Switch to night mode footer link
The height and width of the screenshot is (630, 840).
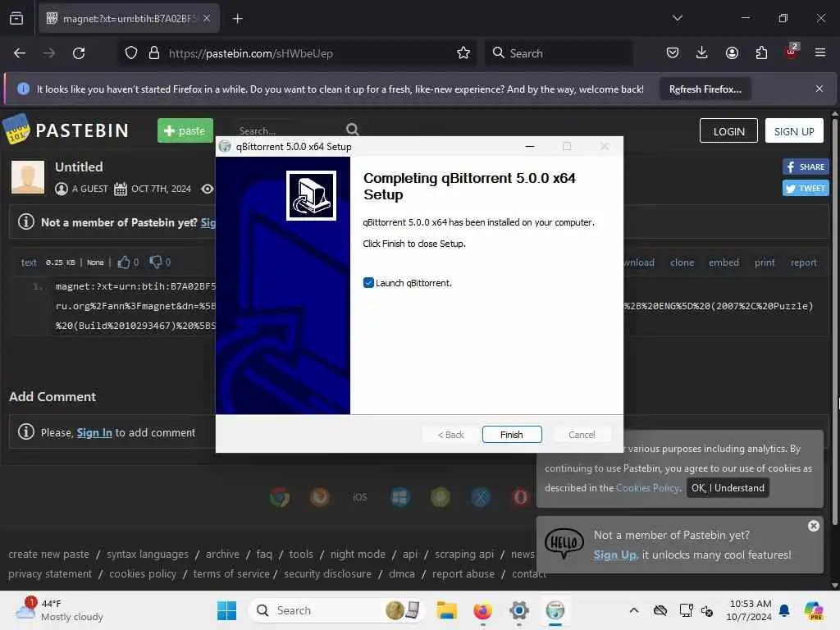point(358,555)
